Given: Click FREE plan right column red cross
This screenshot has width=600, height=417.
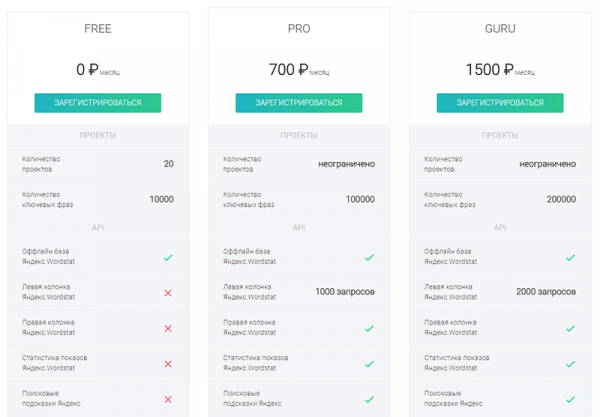Looking at the screenshot, I should tap(168, 329).
